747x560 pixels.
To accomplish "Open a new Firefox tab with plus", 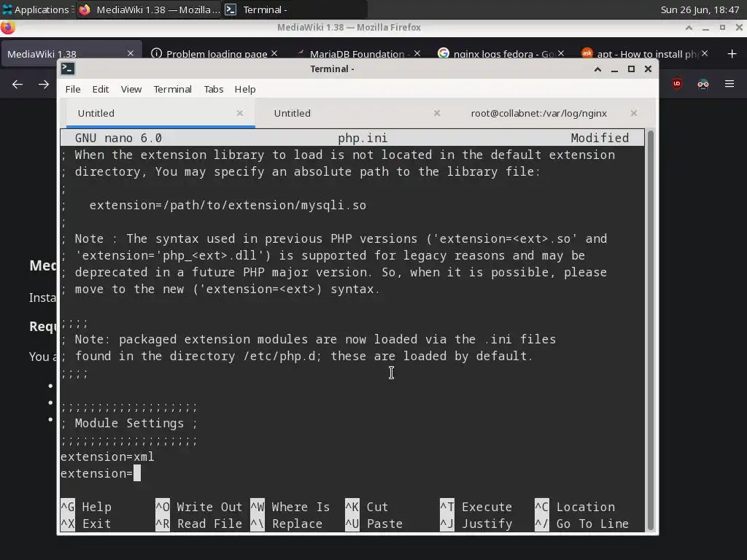I will 732,53.
